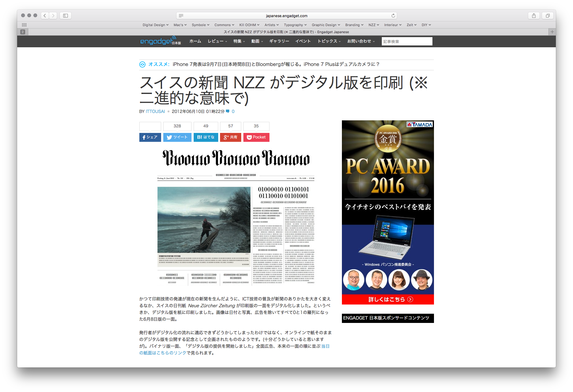Click the comment bubble icon

pyautogui.click(x=227, y=111)
